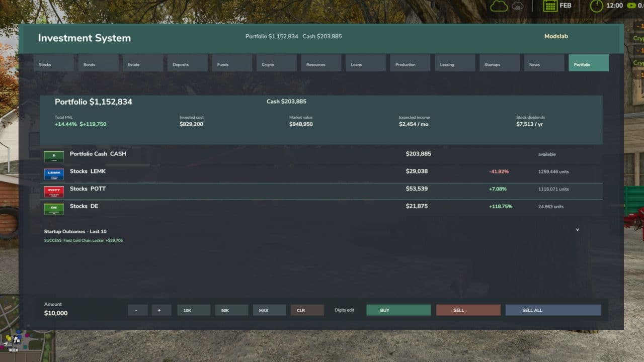Select the active Portfolio tab
The height and width of the screenshot is (362, 644).
[589, 63]
